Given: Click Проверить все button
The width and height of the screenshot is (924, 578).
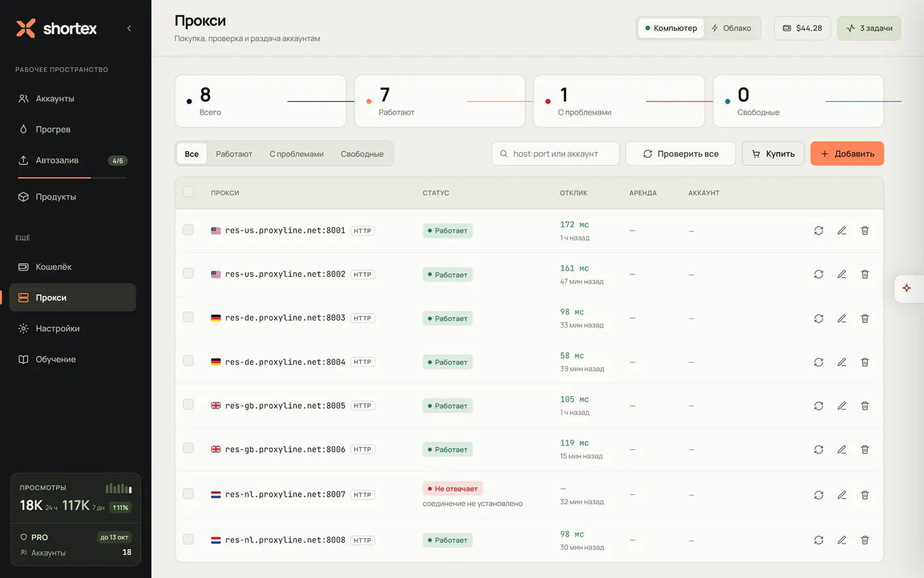Looking at the screenshot, I should click(x=680, y=154).
